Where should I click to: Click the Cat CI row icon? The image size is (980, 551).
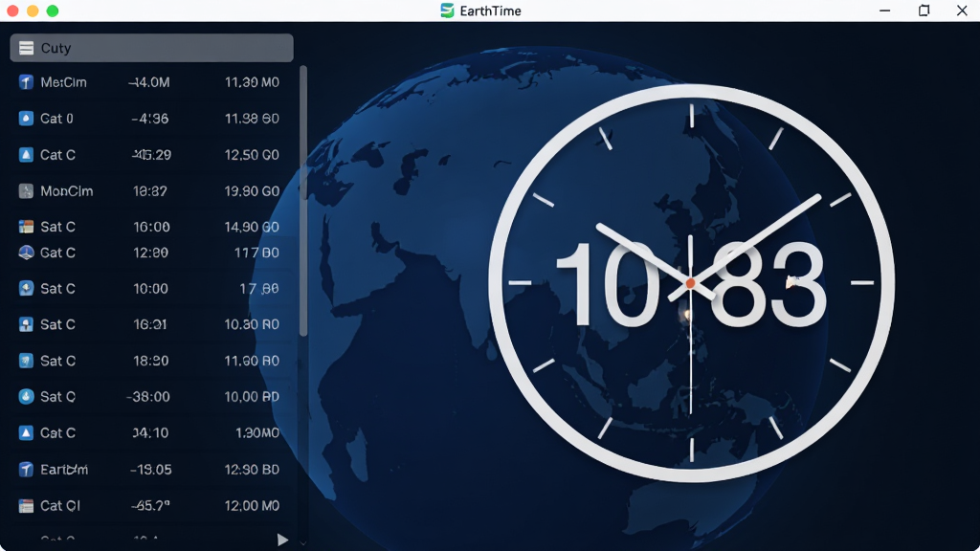coord(26,506)
